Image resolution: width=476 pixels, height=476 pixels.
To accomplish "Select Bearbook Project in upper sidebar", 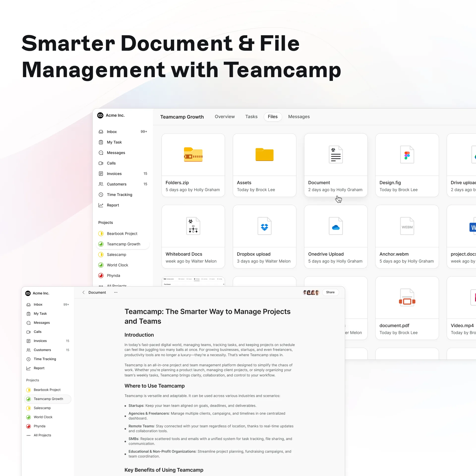I will click(x=122, y=234).
